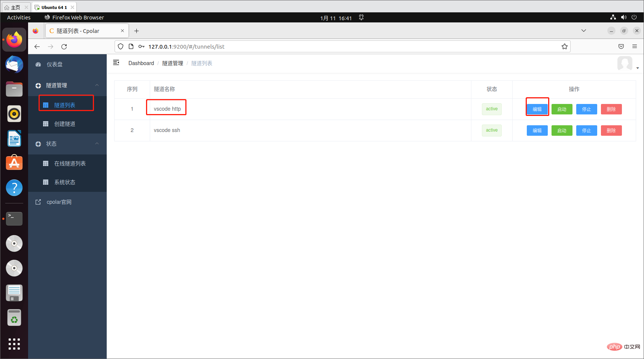Reload the page with the refresh icon
The width and height of the screenshot is (644, 359).
[x=64, y=46]
